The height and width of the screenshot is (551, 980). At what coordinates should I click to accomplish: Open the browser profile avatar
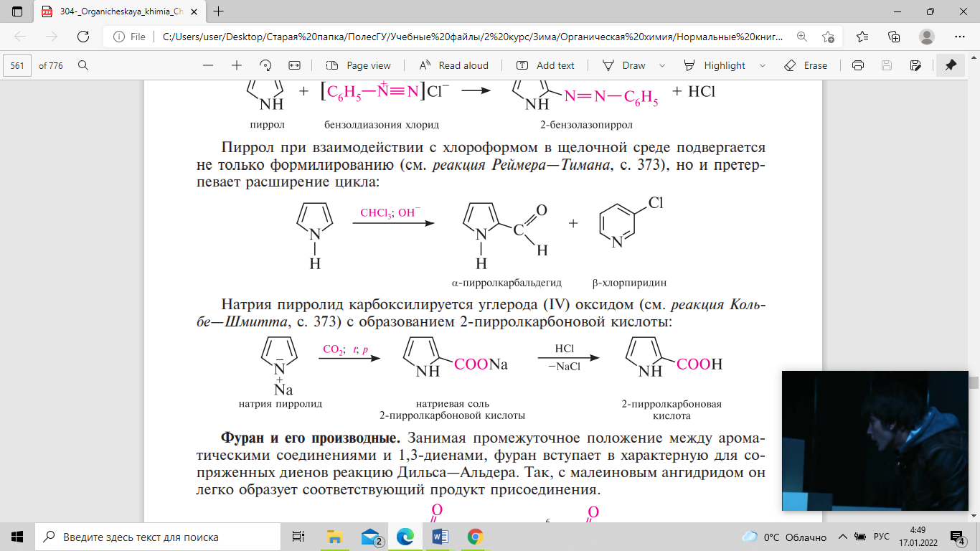point(927,37)
